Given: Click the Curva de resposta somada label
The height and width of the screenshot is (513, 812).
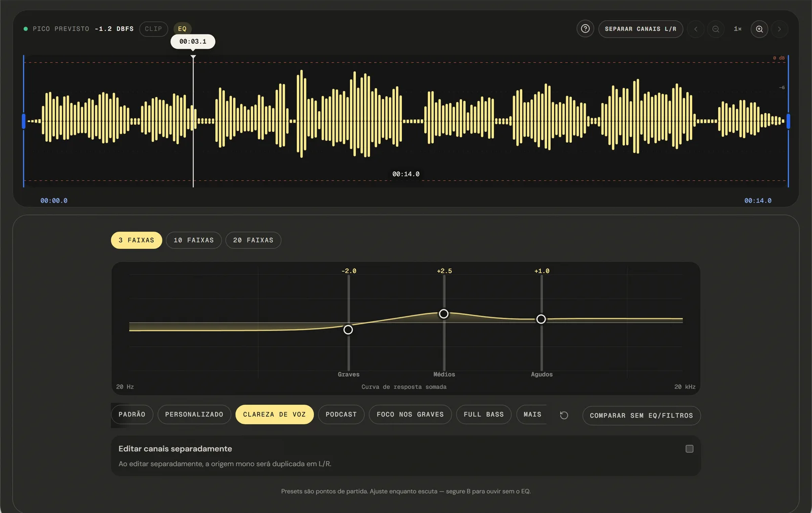Looking at the screenshot, I should 404,387.
